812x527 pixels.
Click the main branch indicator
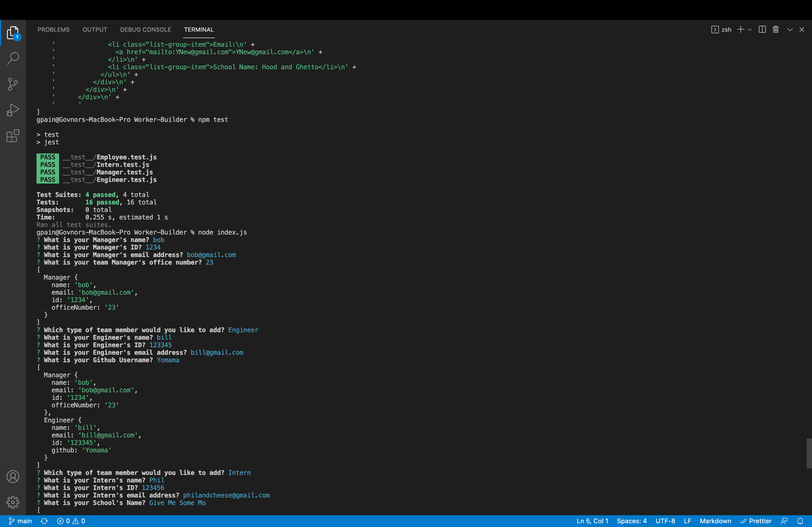20,521
